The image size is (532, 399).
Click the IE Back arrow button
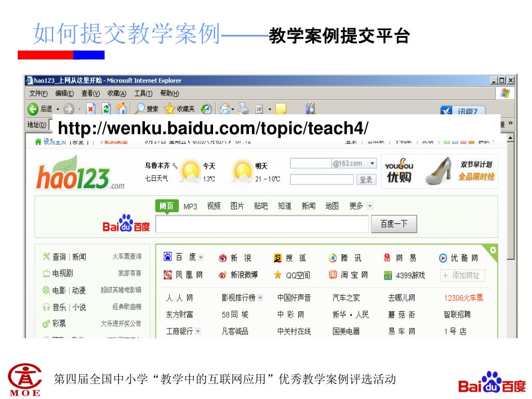click(33, 109)
